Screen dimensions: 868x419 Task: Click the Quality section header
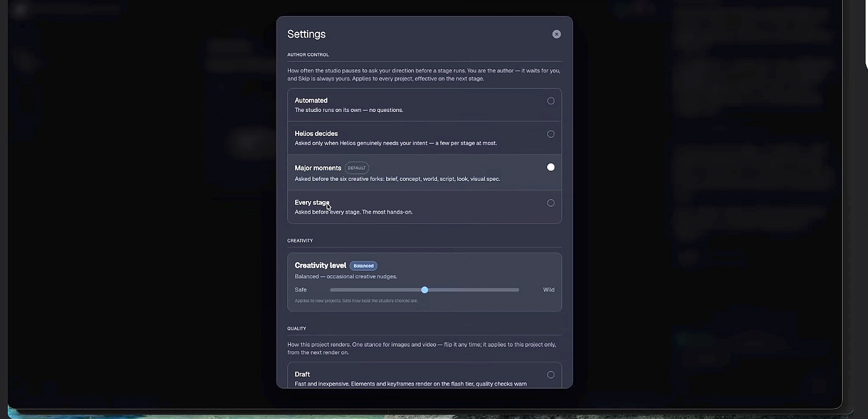coord(297,328)
